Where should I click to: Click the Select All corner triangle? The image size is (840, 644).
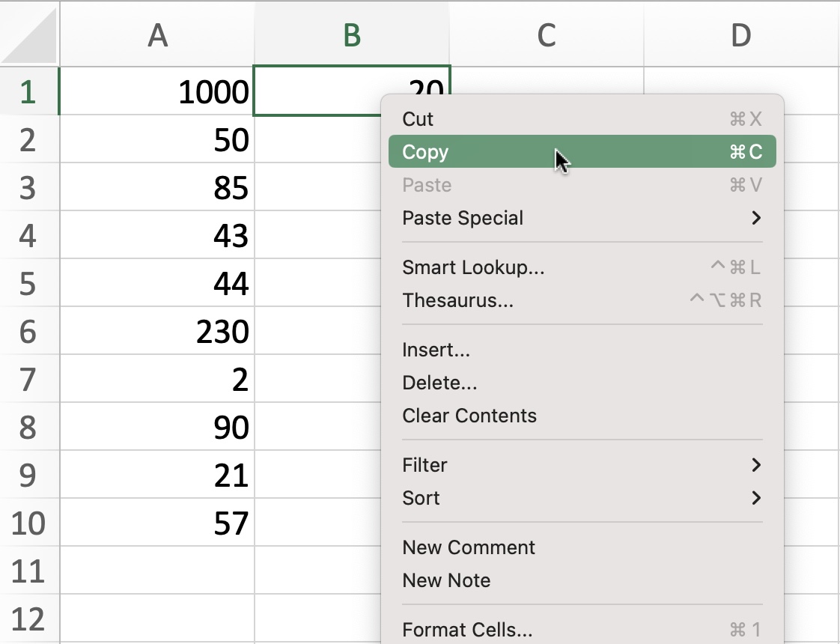30,35
